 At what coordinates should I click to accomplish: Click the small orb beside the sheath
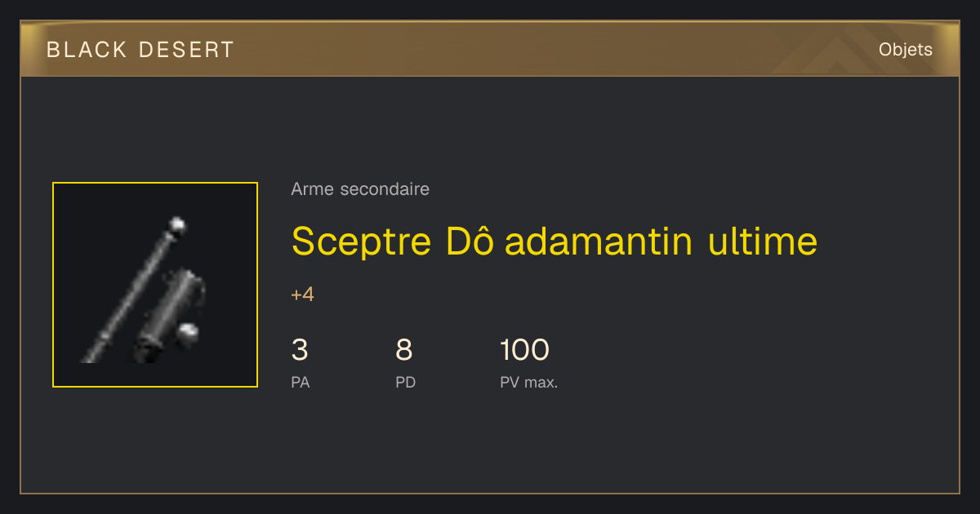189,332
